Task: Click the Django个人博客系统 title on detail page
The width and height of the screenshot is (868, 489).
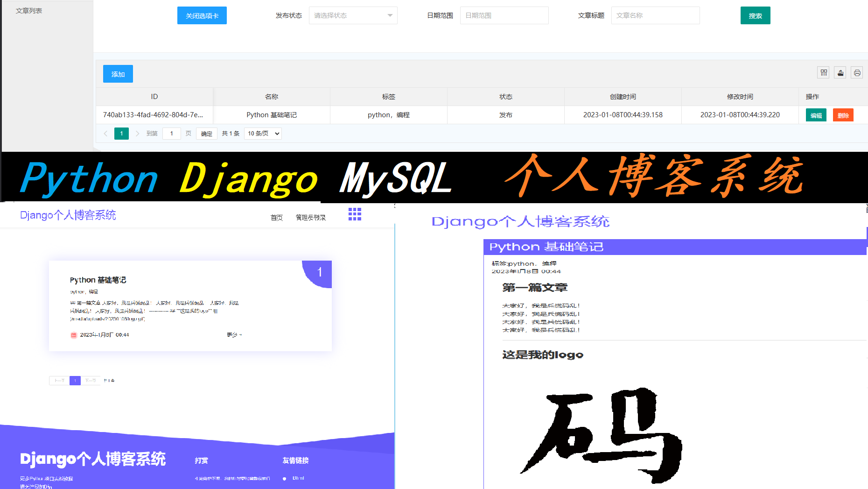Action: click(520, 221)
